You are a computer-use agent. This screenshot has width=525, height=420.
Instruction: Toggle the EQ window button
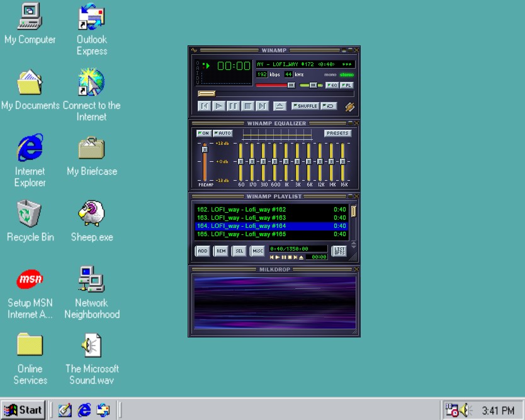[x=332, y=85]
